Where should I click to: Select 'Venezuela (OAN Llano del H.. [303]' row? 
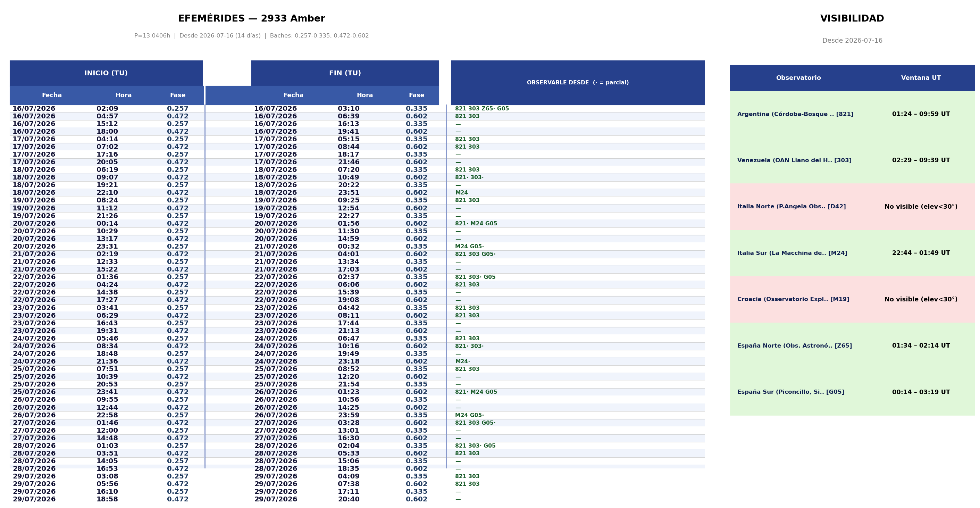pyautogui.click(x=853, y=160)
